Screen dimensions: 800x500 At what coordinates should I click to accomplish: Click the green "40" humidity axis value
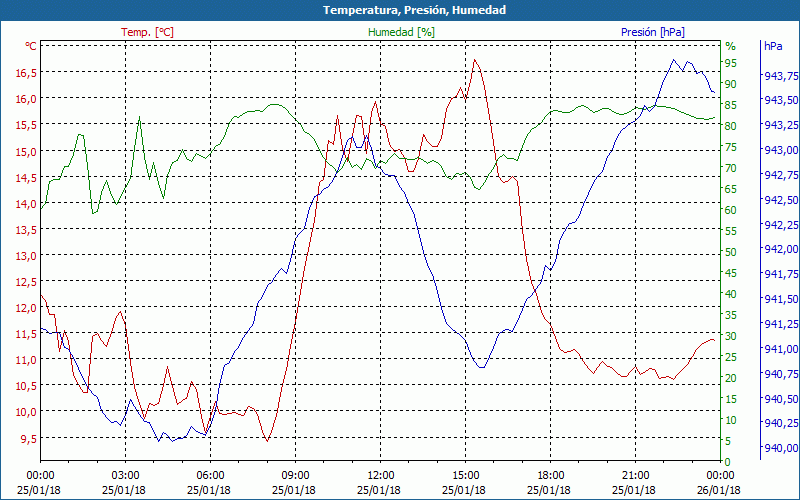731,294
